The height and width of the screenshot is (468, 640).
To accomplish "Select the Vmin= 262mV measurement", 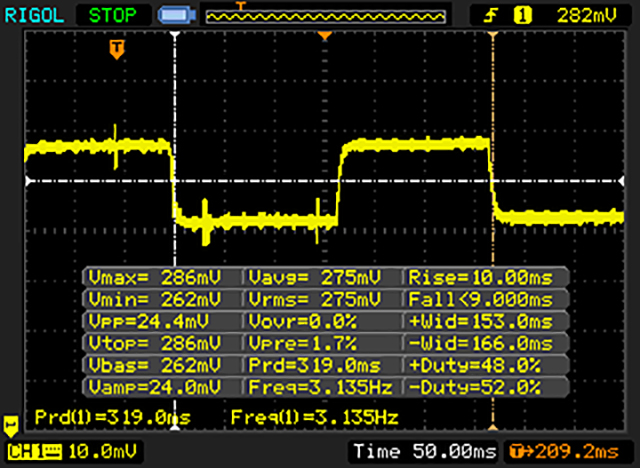I will coord(155,300).
